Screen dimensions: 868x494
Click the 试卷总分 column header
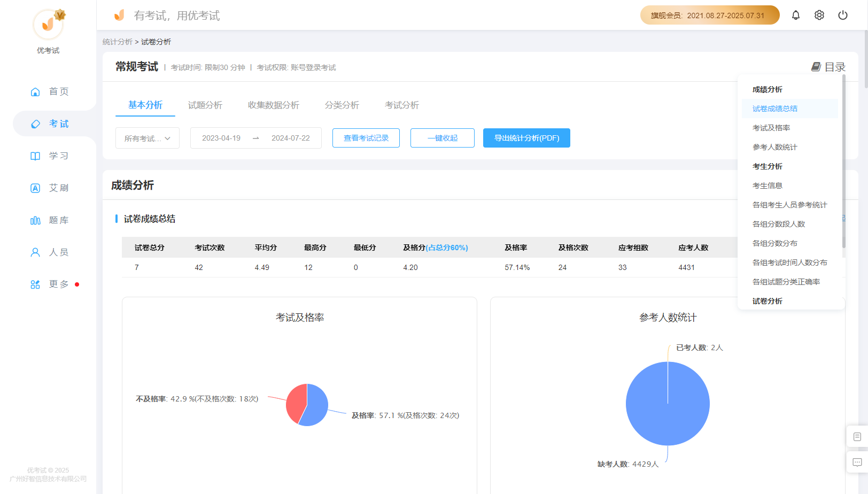point(150,248)
